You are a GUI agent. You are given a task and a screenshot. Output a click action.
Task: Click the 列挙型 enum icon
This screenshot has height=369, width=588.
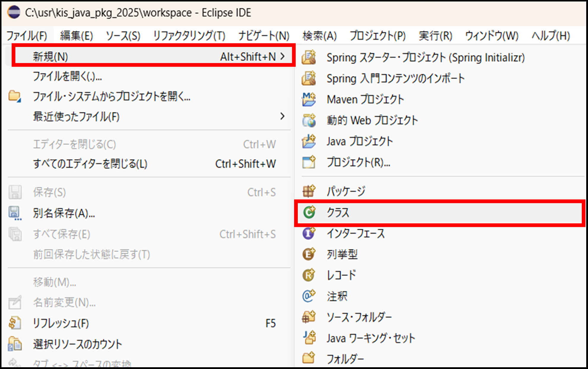[309, 254]
